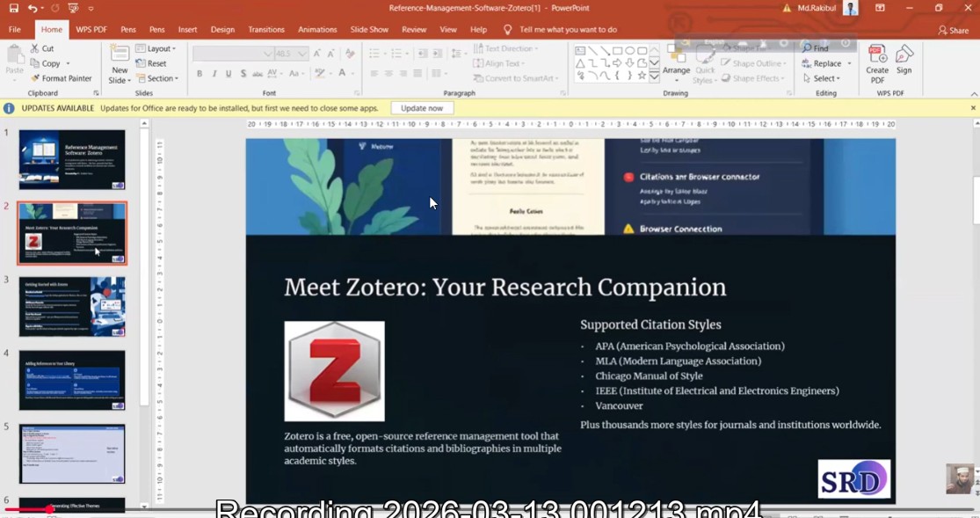Image resolution: width=980 pixels, height=518 pixels.
Task: Select the Format Painter tool
Action: [x=62, y=77]
